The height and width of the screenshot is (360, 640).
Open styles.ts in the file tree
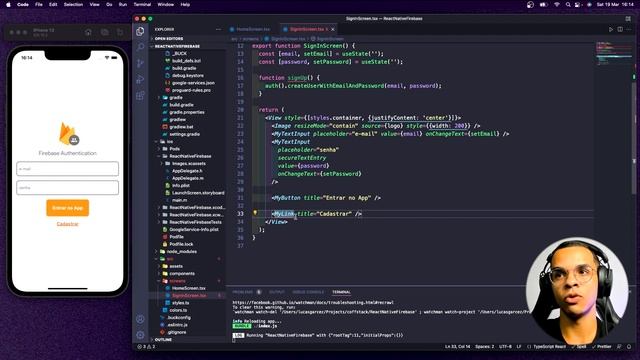[180, 303]
